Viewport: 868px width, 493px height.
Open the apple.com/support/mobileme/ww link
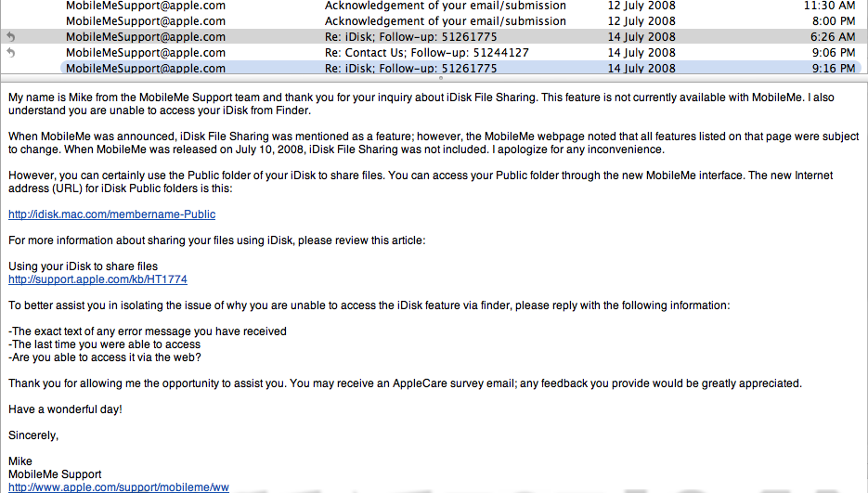click(119, 487)
